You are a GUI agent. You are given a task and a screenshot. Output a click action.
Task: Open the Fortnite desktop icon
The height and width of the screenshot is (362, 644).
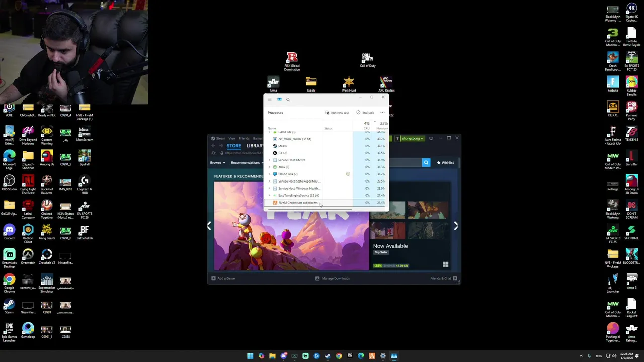pos(613,84)
